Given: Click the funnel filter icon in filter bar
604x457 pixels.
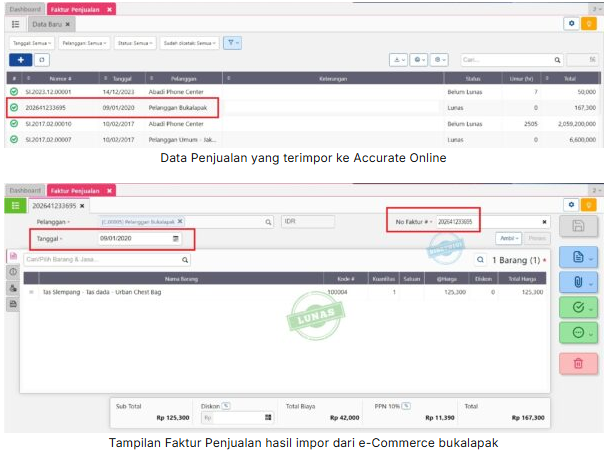Looking at the screenshot, I should (x=232, y=43).
